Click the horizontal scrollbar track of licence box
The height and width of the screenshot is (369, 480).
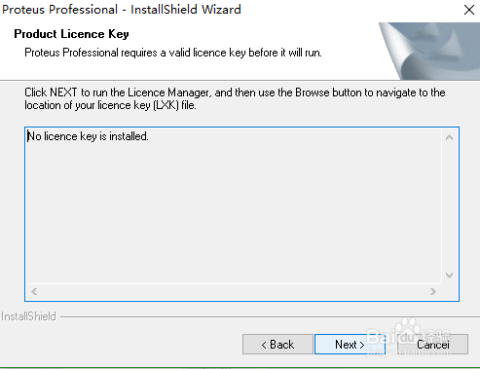click(x=233, y=292)
